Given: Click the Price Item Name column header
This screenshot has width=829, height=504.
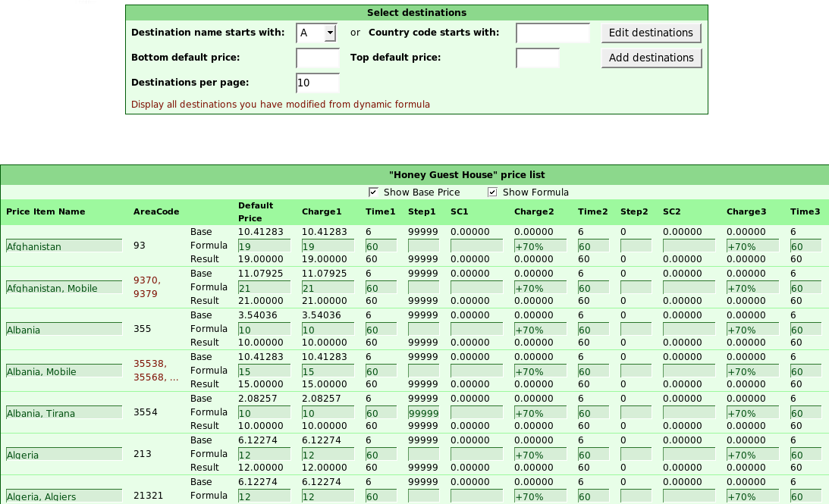Looking at the screenshot, I should pos(46,212).
